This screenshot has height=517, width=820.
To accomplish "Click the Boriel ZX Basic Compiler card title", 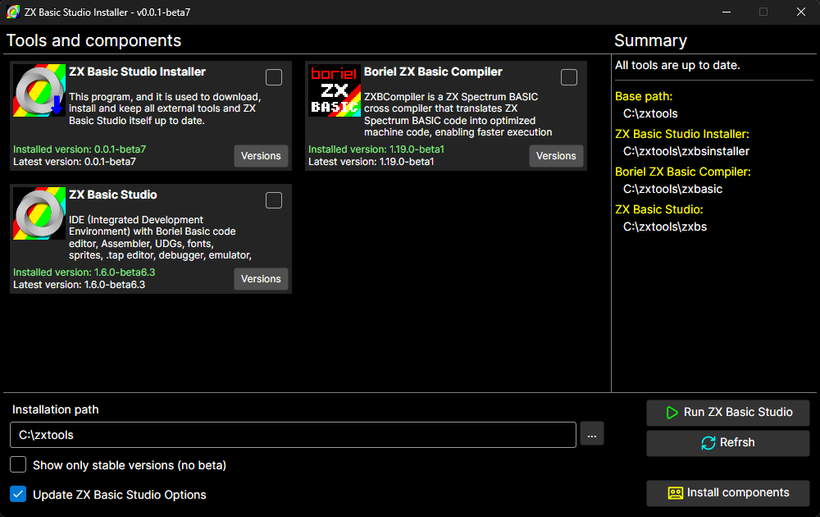I will (x=433, y=72).
